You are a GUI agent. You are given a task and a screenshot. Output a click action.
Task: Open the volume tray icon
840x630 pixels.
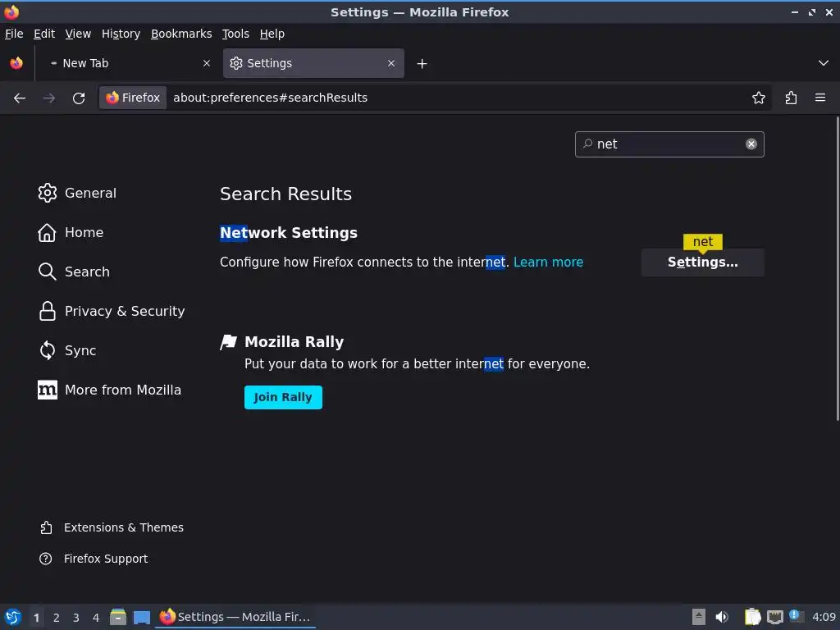point(722,617)
